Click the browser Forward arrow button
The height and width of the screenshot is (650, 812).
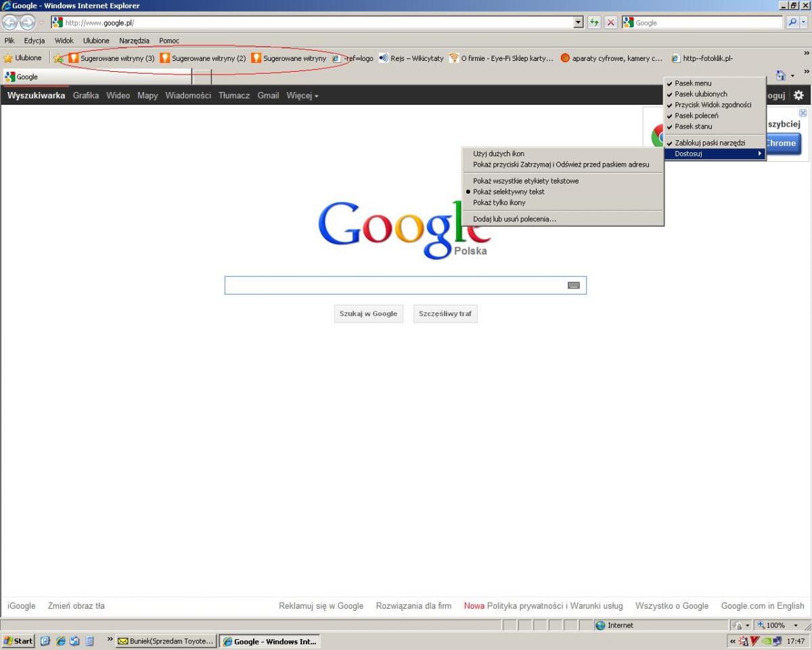27,22
